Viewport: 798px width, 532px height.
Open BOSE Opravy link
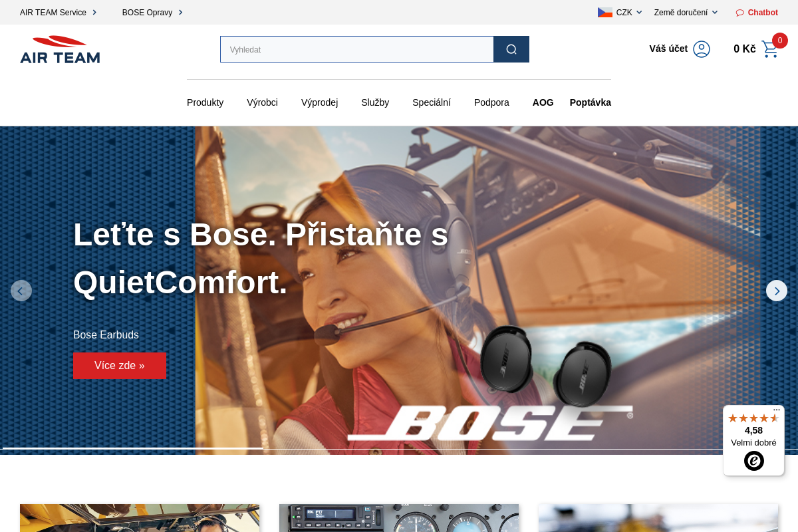152,12
